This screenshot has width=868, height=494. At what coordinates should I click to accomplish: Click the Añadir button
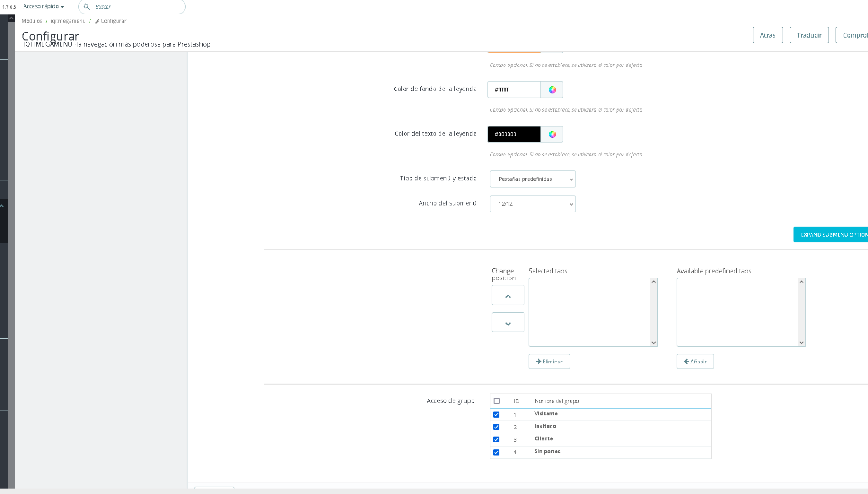pyautogui.click(x=695, y=362)
